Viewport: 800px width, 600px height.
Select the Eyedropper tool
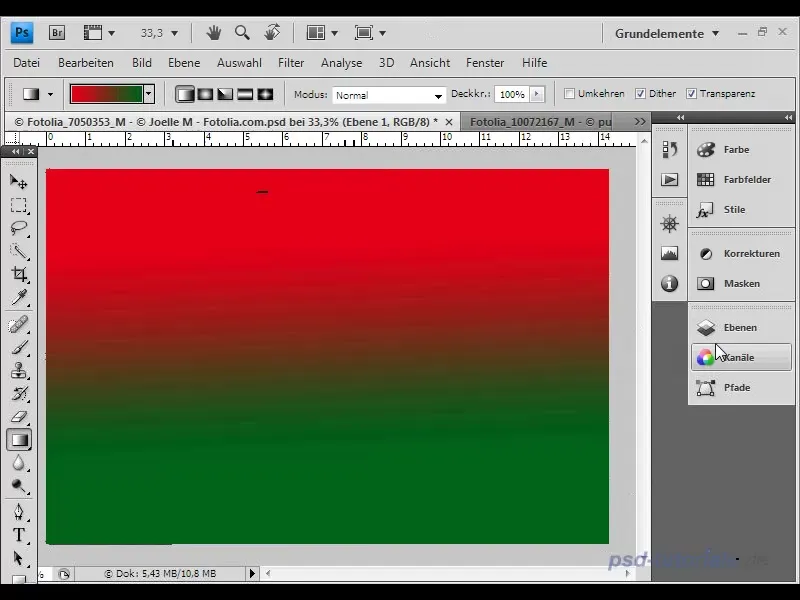click(18, 297)
